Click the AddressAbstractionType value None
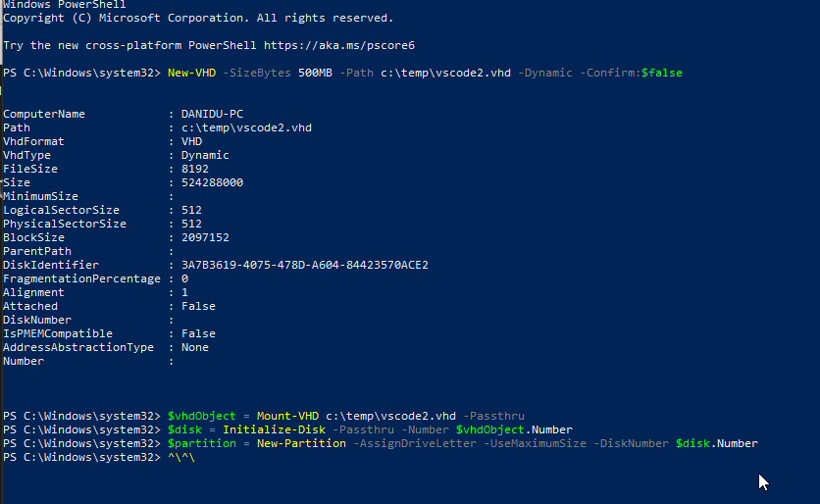The image size is (820, 504). [194, 347]
